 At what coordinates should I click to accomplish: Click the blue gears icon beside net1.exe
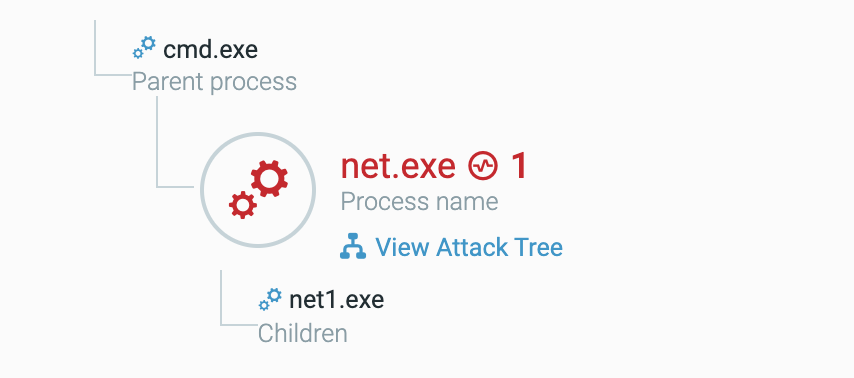(x=270, y=299)
